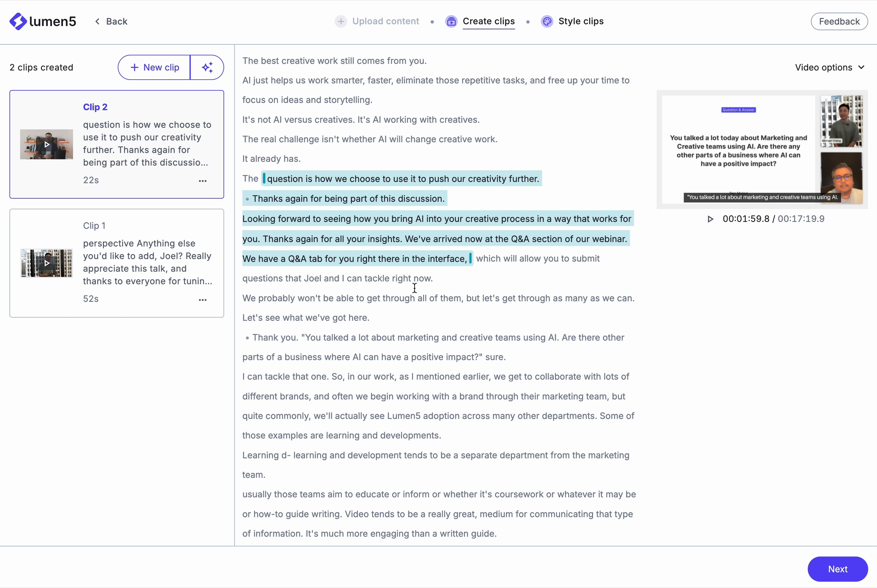
Task: Generate clips with the AI sparkle button
Action: [x=207, y=67]
